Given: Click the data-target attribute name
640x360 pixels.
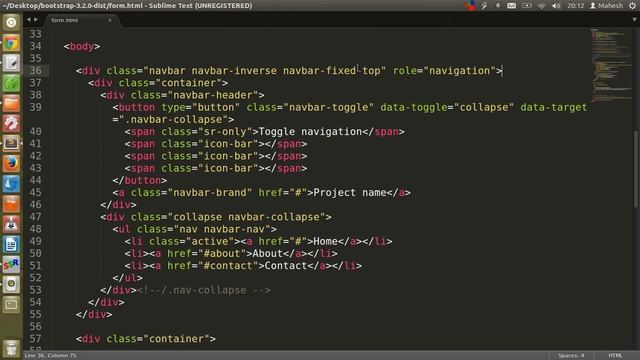Looking at the screenshot, I should click(x=553, y=107).
